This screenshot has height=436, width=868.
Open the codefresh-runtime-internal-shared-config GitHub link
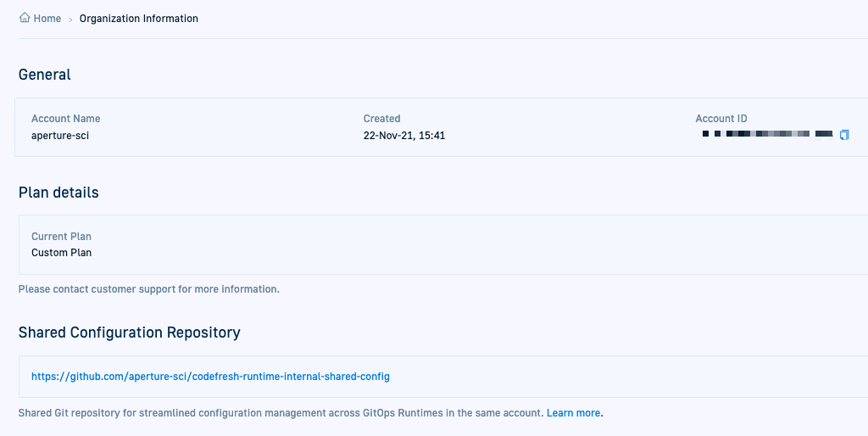(x=210, y=376)
